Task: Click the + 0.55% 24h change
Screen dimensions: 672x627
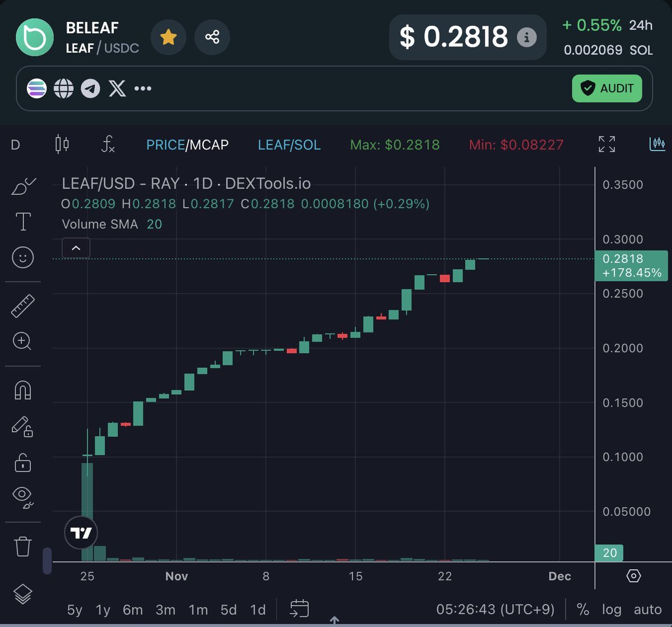Action: click(x=591, y=25)
